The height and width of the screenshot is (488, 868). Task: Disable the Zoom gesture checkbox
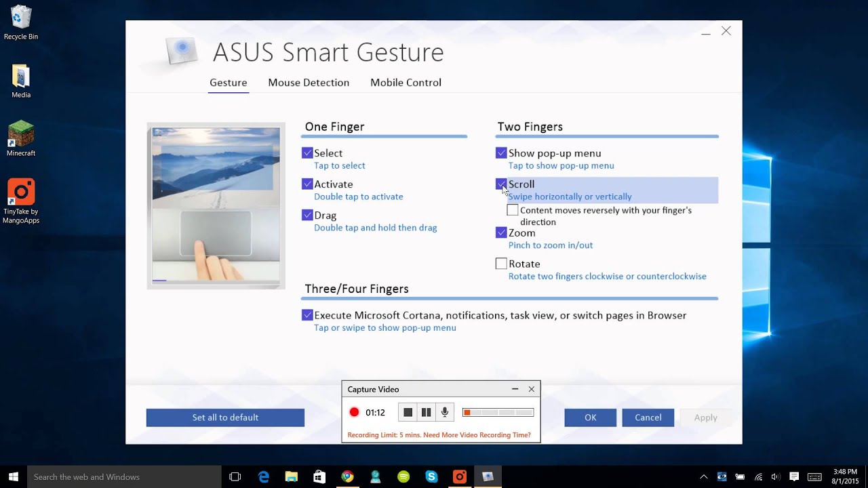(x=501, y=232)
